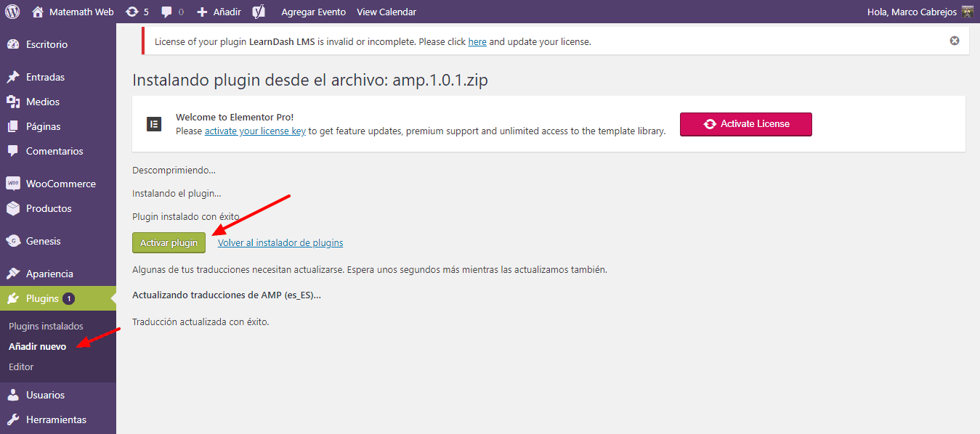Image resolution: width=980 pixels, height=434 pixels.
Task: Open Herramientas in the sidebar
Action: tap(56, 419)
